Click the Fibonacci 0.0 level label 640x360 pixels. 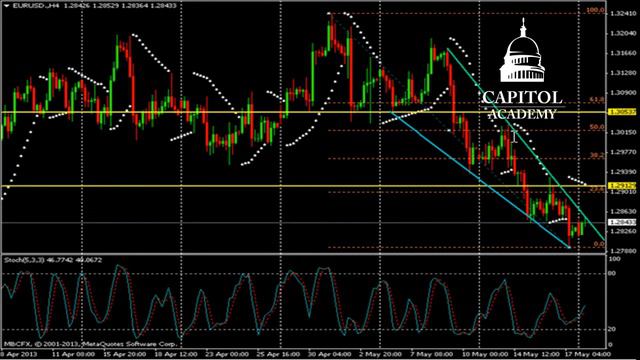[599, 244]
